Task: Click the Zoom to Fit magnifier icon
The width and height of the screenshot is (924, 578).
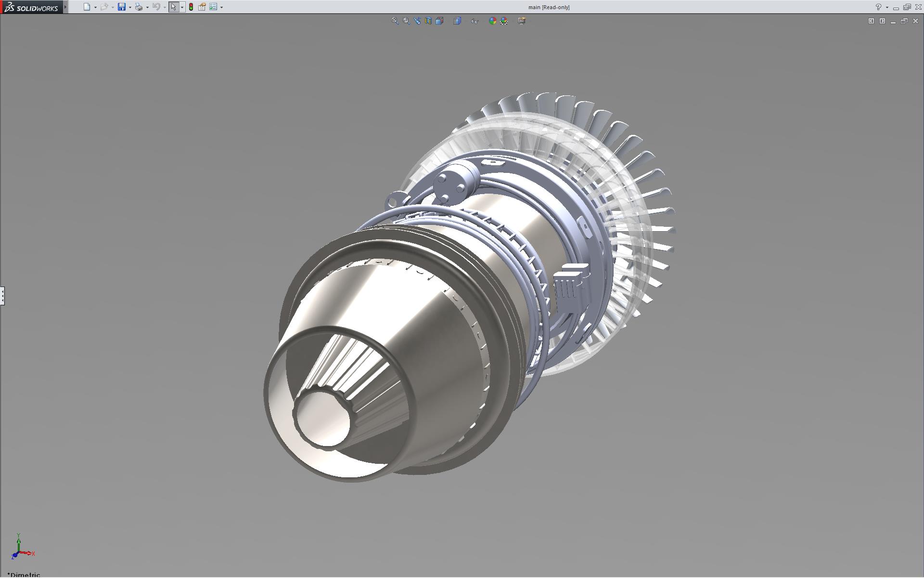Action: [395, 21]
